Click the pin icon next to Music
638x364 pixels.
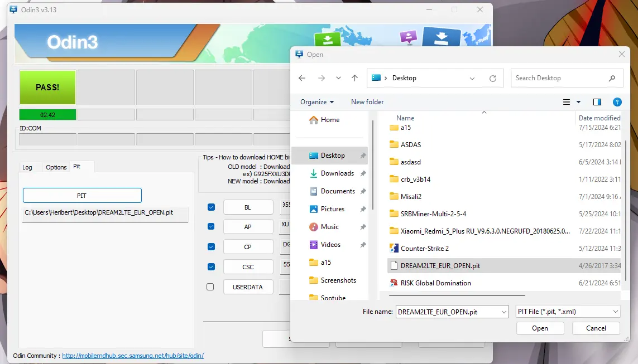[x=363, y=227]
